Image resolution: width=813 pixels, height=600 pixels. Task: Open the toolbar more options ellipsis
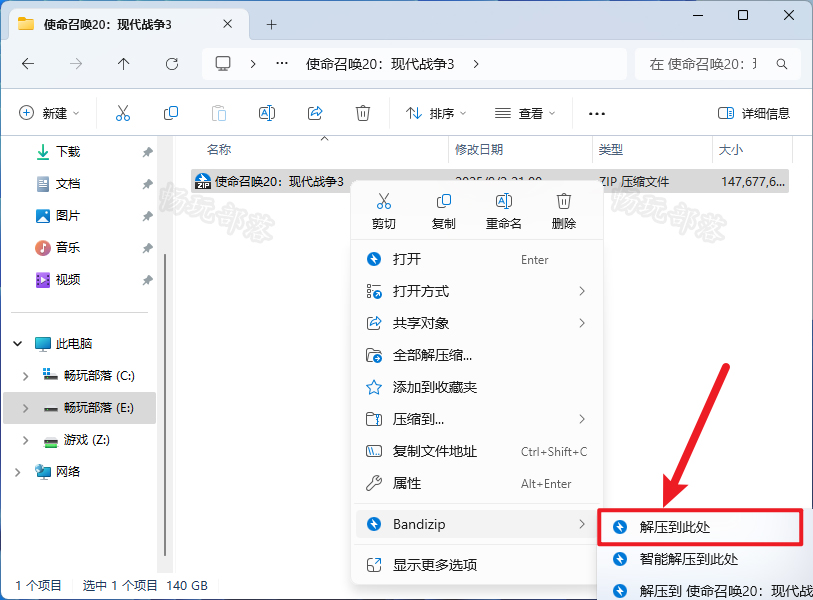tap(597, 114)
